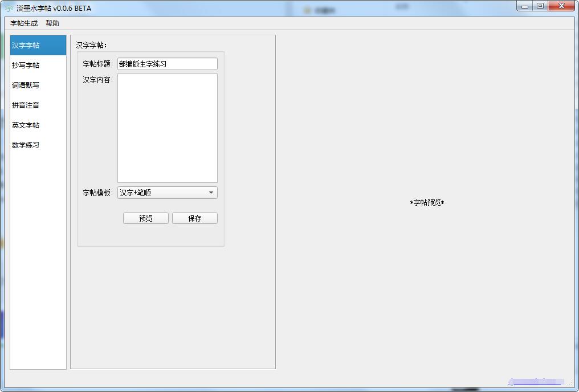Select the title text 部编版生字练习
This screenshot has height=392, width=579.
pos(142,63)
